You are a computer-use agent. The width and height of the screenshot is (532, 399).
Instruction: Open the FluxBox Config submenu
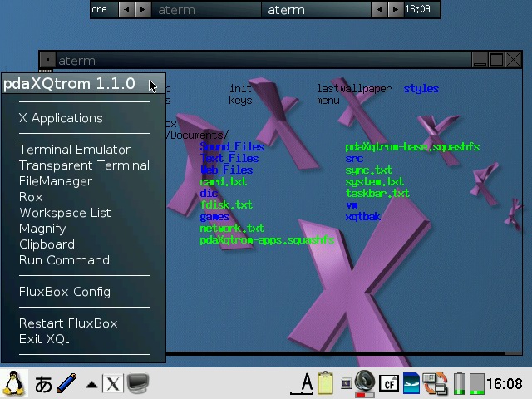coord(65,292)
